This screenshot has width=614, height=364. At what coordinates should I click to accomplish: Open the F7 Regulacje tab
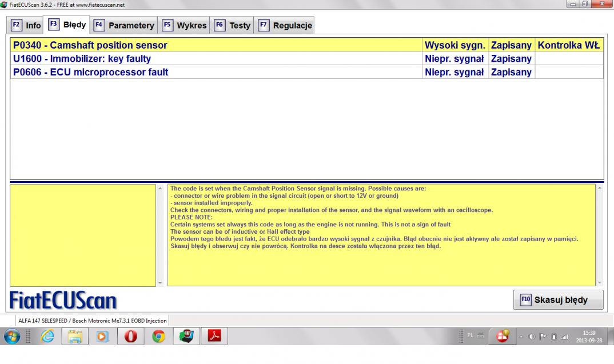[284, 26]
